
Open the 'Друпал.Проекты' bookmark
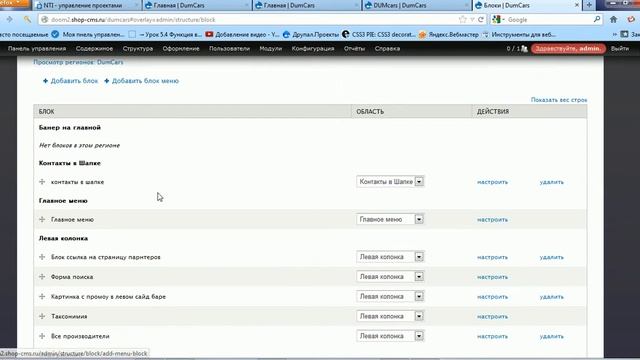[311, 35]
